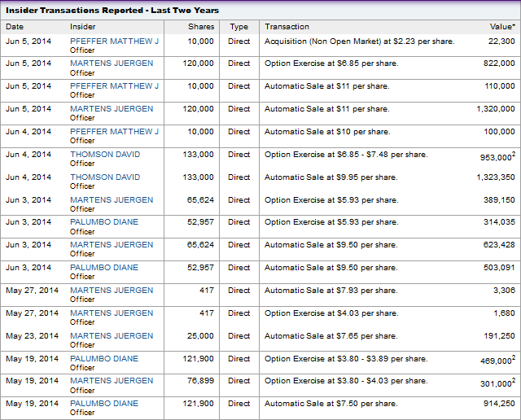Open MARTENS JUERGEN link in the 389,150 value row
This screenshot has height=420, width=521.
[112, 200]
